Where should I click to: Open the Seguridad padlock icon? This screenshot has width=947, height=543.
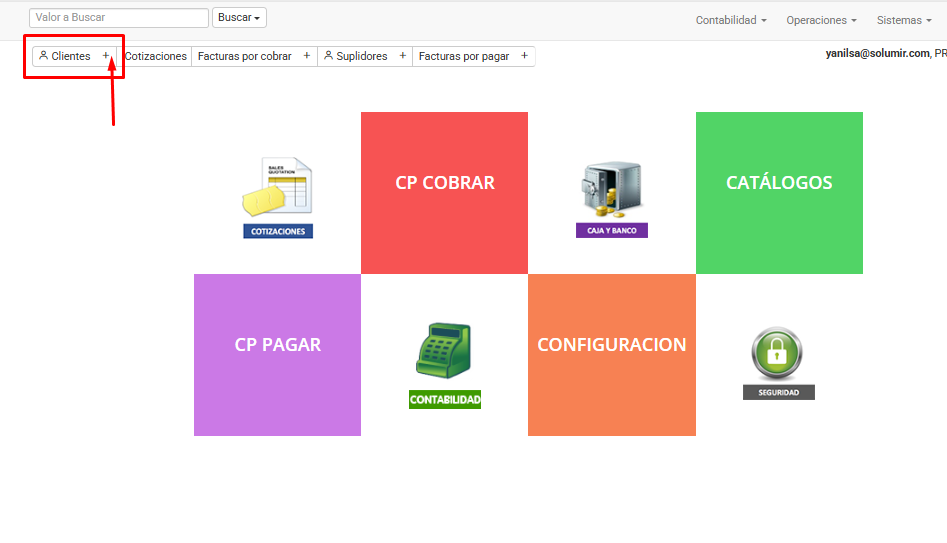(778, 361)
